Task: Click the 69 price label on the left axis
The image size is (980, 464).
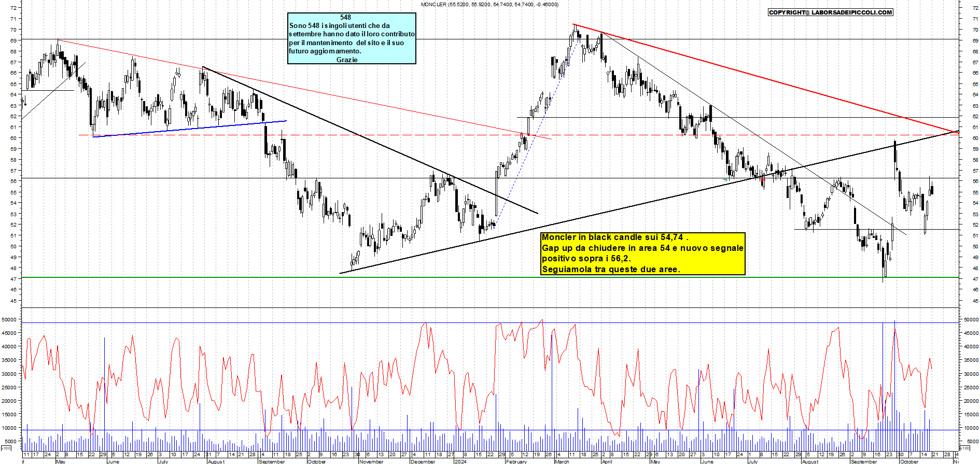Action: point(13,40)
